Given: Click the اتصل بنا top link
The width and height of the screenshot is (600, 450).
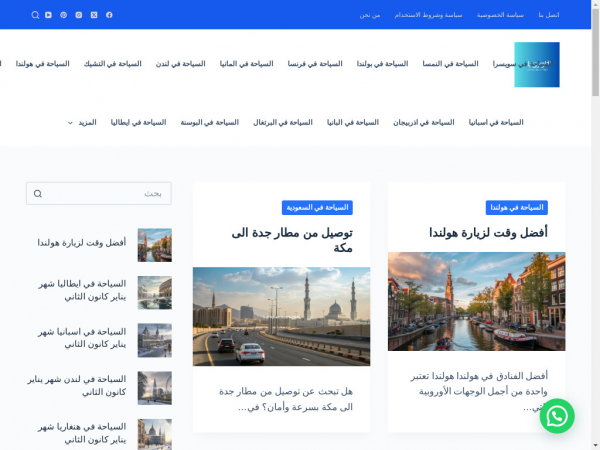Looking at the screenshot, I should pyautogui.click(x=548, y=15).
